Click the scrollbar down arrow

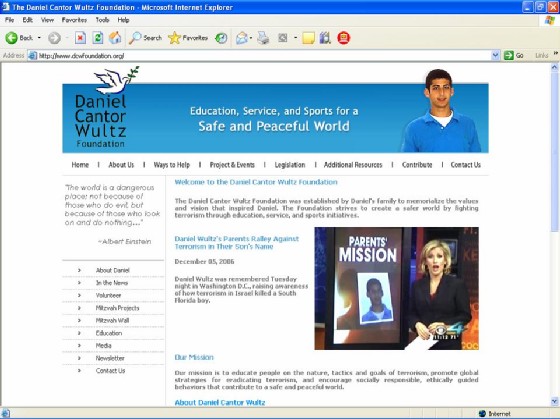point(554,401)
